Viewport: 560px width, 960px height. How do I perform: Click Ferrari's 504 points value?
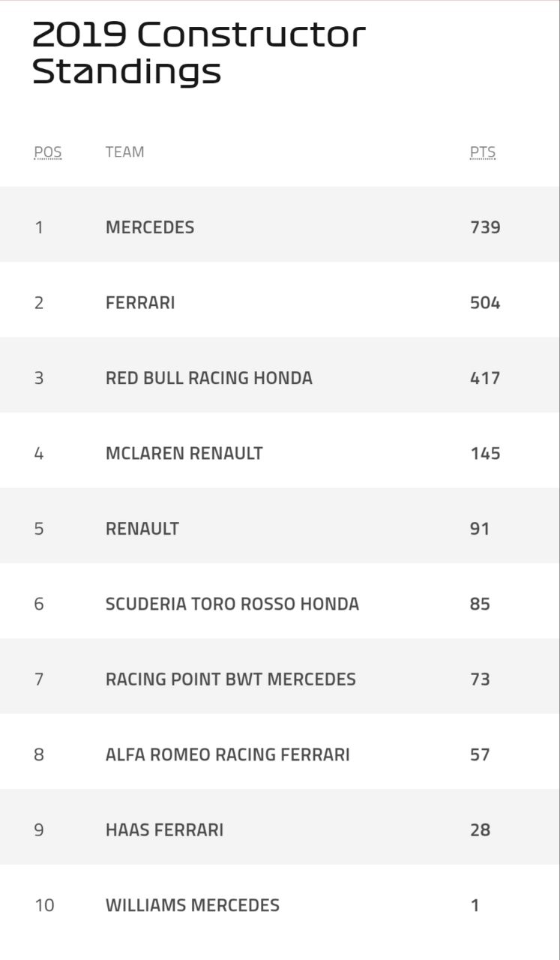485,303
